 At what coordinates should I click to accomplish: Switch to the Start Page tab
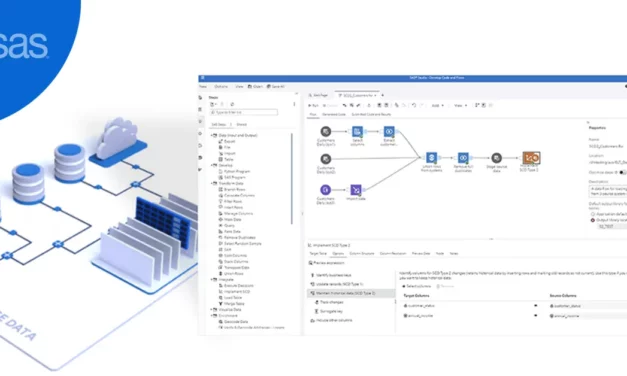(x=318, y=95)
